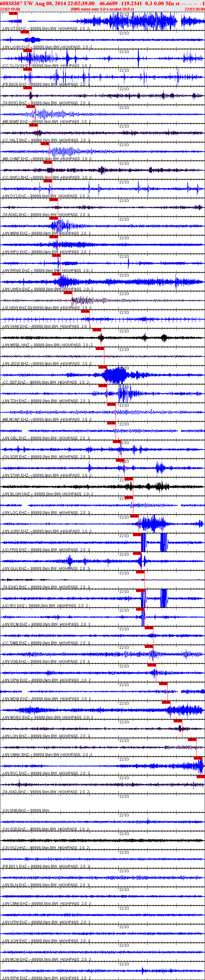The height and width of the screenshot is (980, 205).
Task: Select the UW VGB EHZ station label
Action: coord(46,662)
